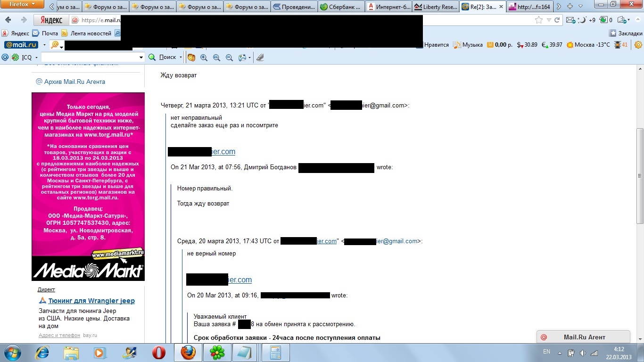
Task: Open the Yandex mail envelope toolbar icon
Action: click(x=571, y=20)
